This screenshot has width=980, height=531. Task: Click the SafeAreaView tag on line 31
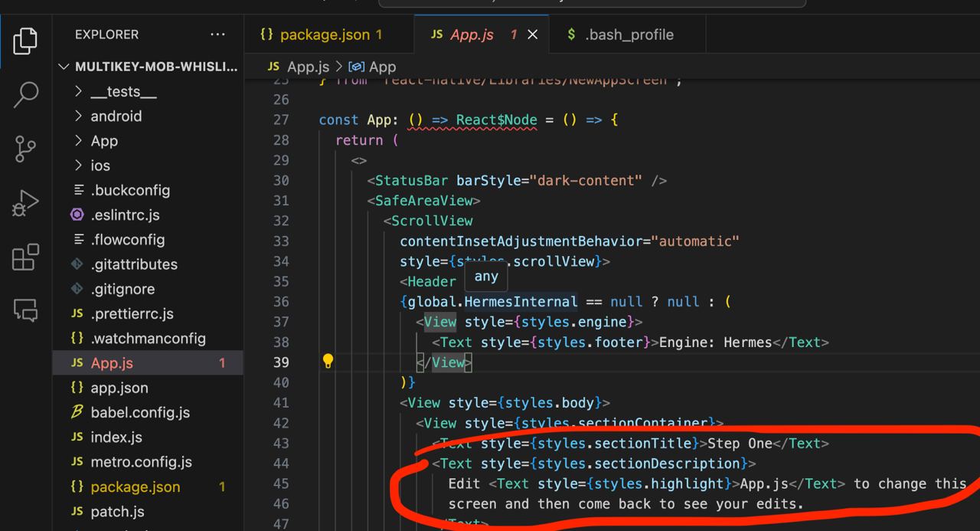coord(423,201)
